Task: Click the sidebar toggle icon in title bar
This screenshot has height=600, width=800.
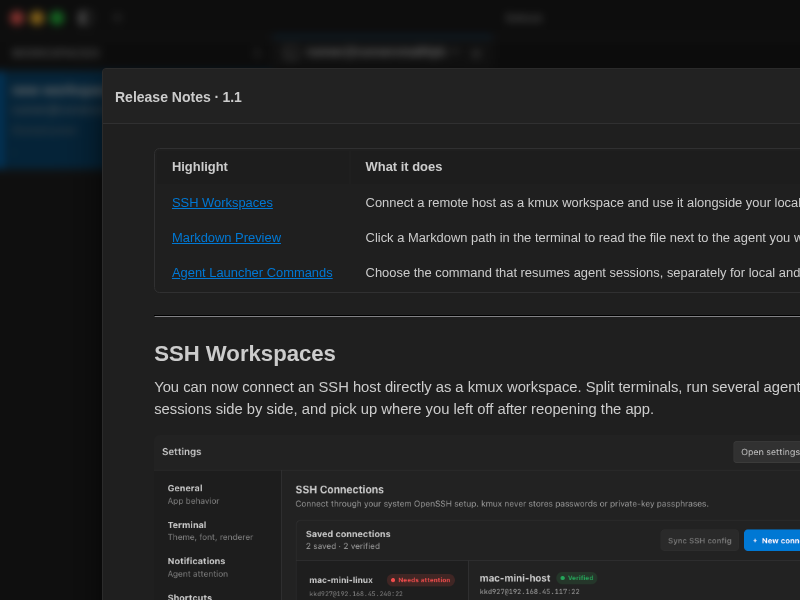Action: [x=83, y=18]
